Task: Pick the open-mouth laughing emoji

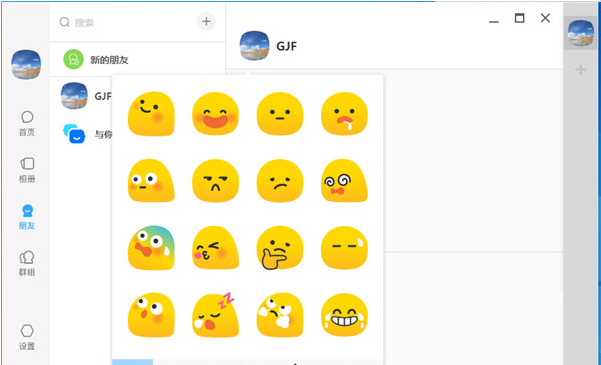Action: coord(215,114)
